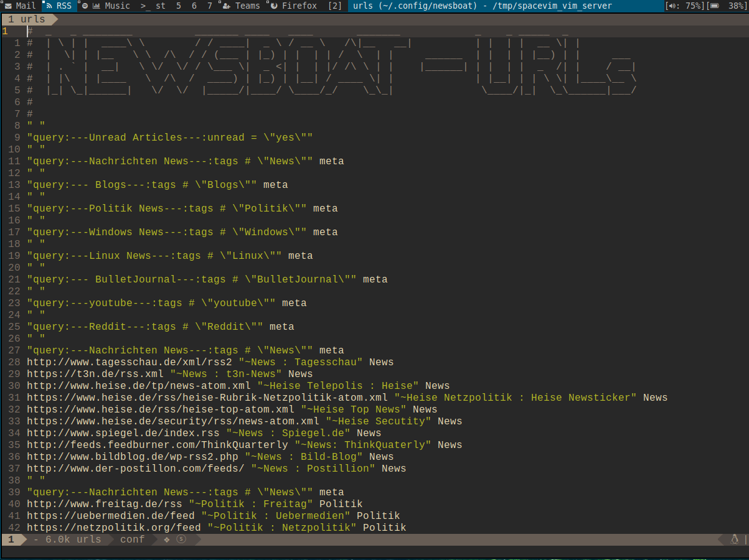Open the RSS workspace tab

pos(59,6)
